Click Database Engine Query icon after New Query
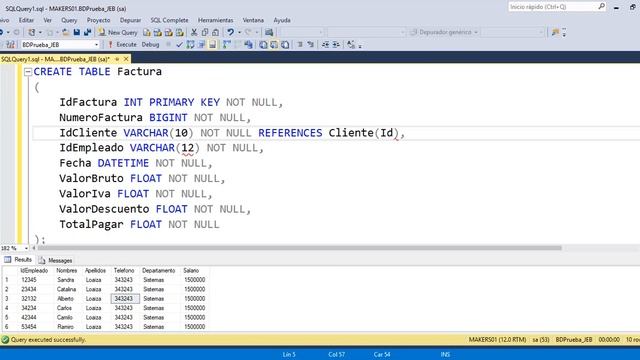Screen dimensions: 640x360 coord(147,32)
